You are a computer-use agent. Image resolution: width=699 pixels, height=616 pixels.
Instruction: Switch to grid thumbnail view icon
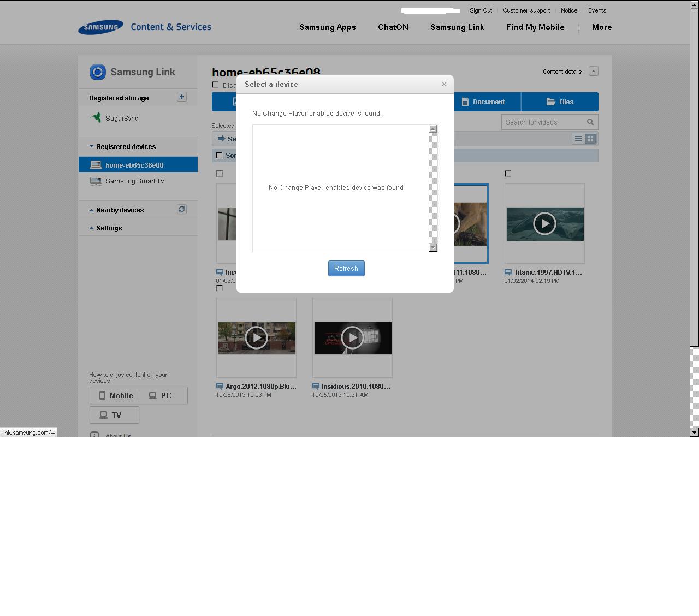[590, 139]
